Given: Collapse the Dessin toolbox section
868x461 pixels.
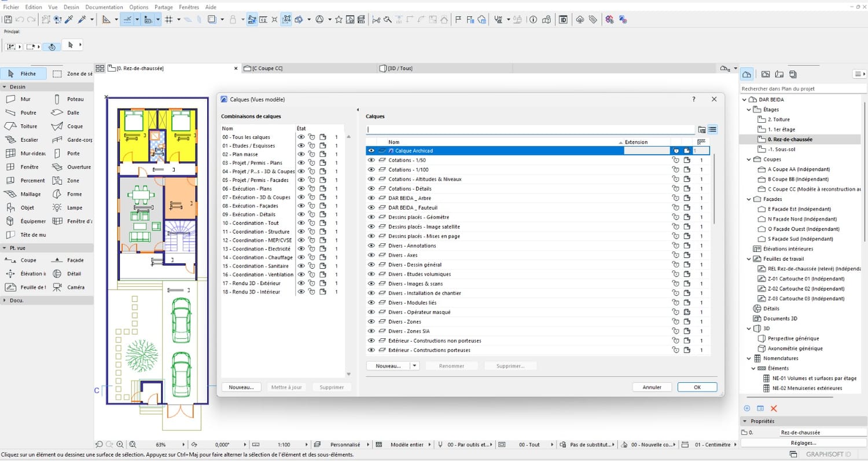Looking at the screenshot, I should tap(5, 87).
